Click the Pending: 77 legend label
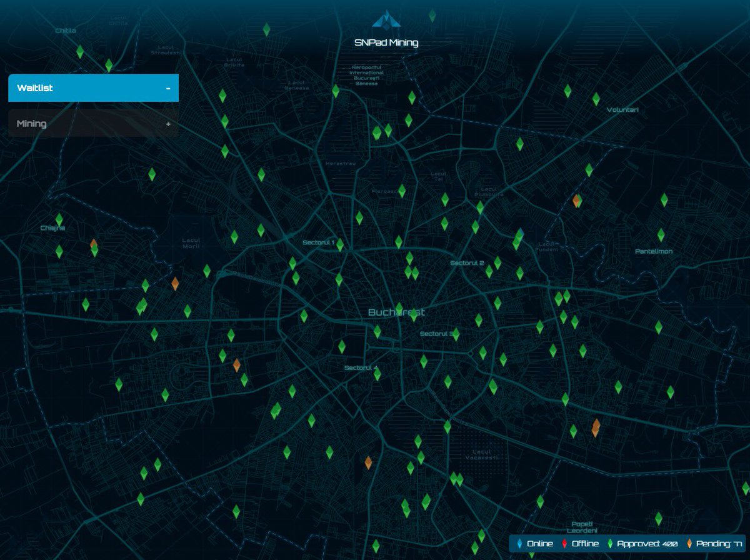 click(x=719, y=544)
